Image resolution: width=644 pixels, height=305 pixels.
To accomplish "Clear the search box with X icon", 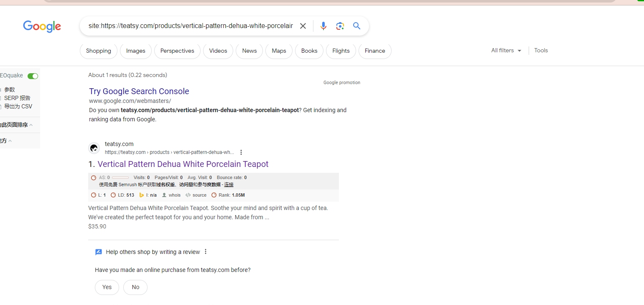I will 303,26.
